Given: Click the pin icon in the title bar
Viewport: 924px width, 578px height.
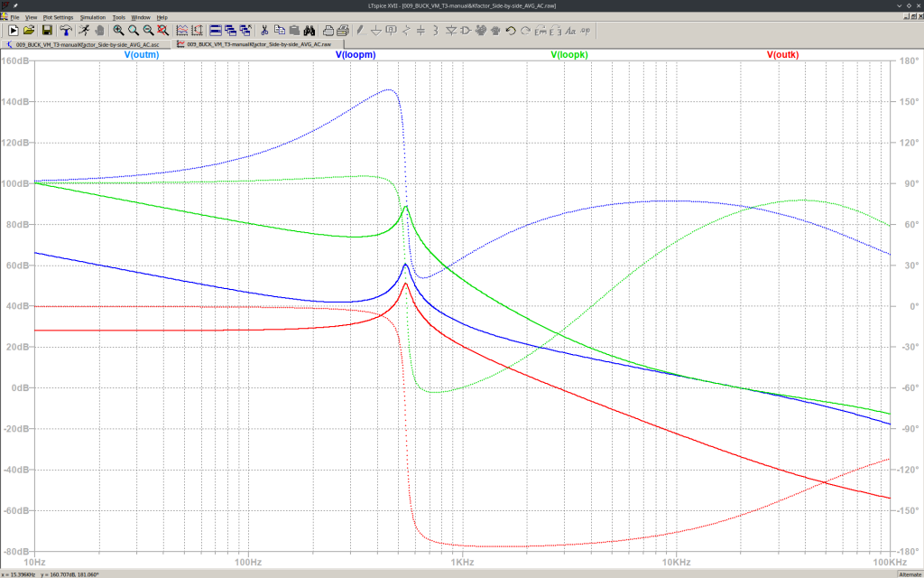Looking at the screenshot, I should click(x=15, y=5).
